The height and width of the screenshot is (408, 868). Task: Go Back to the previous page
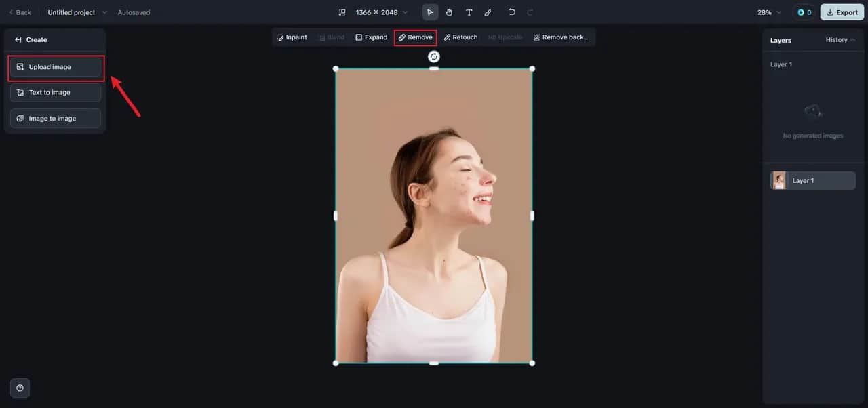coord(20,12)
